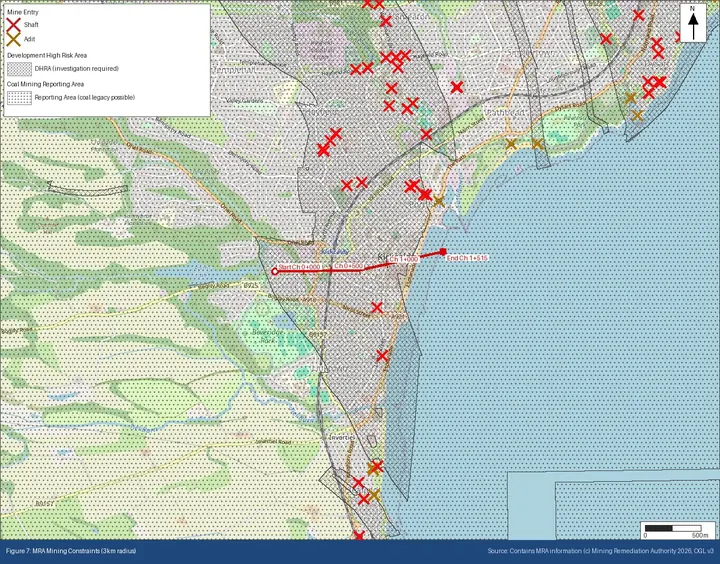Click the 'Development High Risk Area' legend heading
Image resolution: width=720 pixels, height=564 pixels.
click(47, 56)
